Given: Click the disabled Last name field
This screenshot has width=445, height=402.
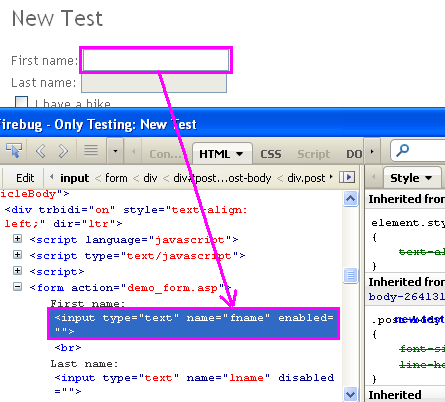Looking at the screenshot, I should click(154, 83).
